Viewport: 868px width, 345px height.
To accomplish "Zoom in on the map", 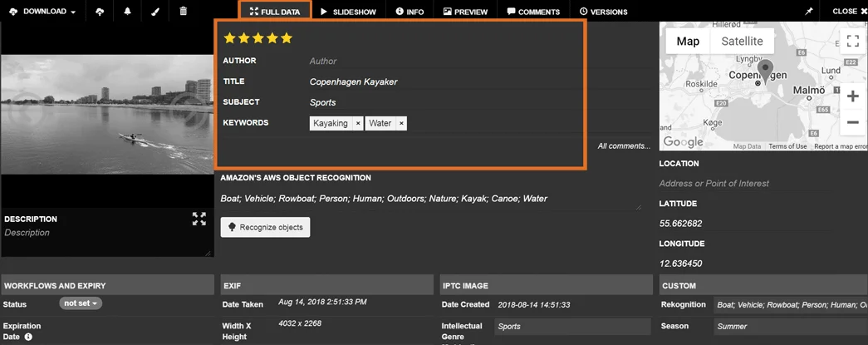I will pyautogui.click(x=852, y=97).
